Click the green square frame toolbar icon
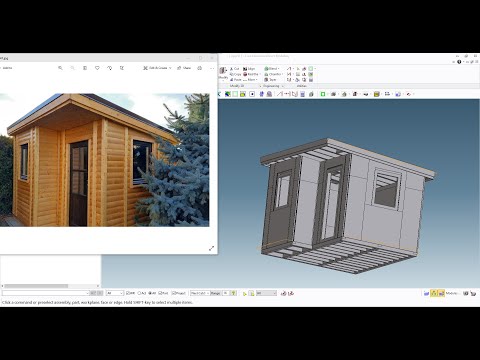This screenshot has height=360, width=480. [x=323, y=94]
